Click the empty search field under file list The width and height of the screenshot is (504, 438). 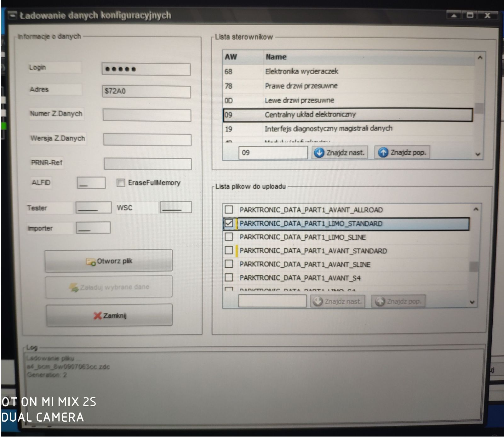coord(272,301)
